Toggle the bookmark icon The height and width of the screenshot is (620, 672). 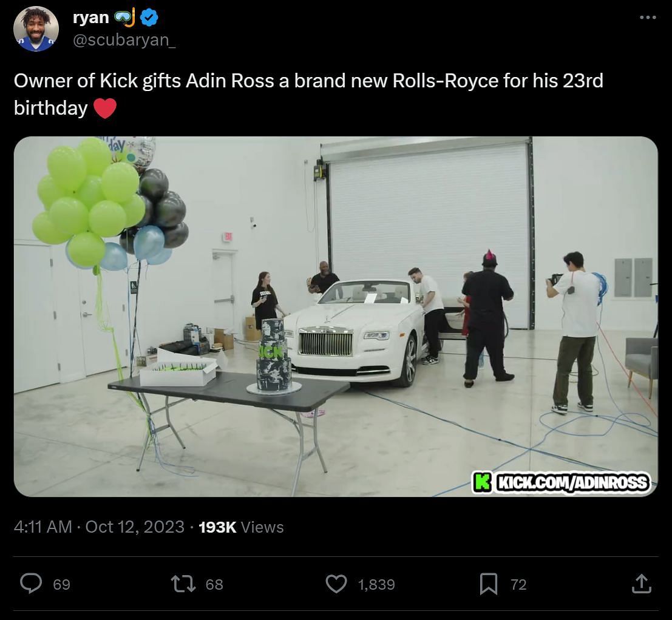(489, 584)
